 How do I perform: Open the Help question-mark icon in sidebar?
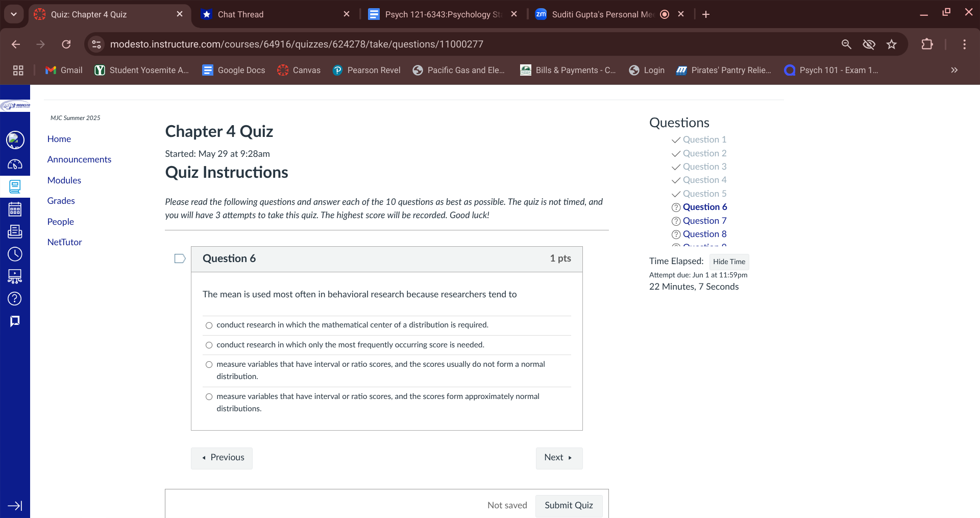coord(15,299)
